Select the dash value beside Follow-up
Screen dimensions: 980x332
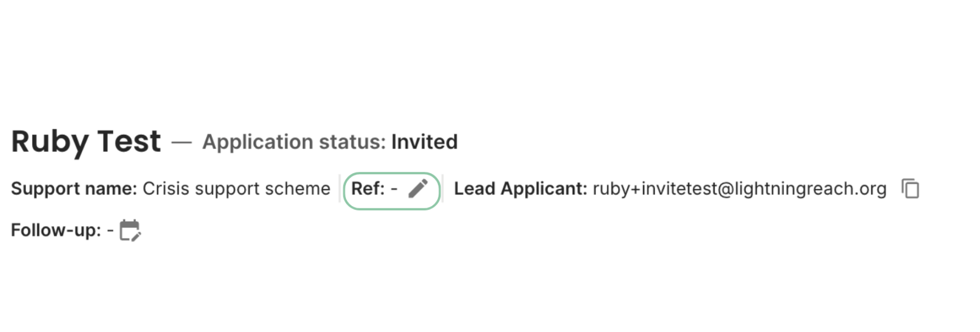click(x=110, y=230)
